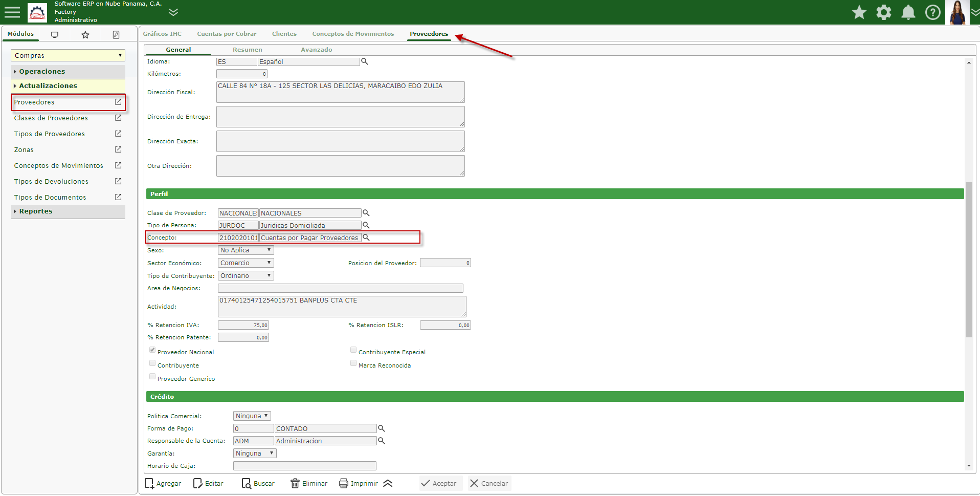Click magnifier next to Forma de Pago
This screenshot has height=496, width=980.
coord(382,428)
